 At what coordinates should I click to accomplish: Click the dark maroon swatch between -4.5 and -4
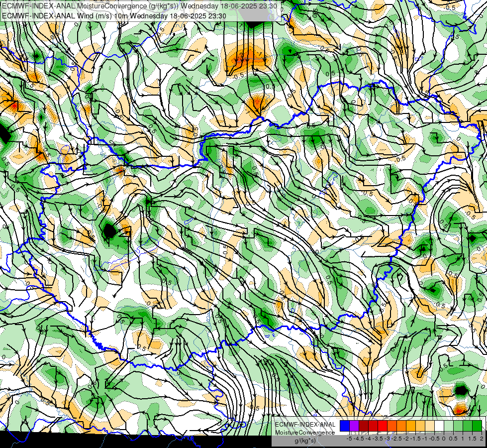[x=364, y=426]
